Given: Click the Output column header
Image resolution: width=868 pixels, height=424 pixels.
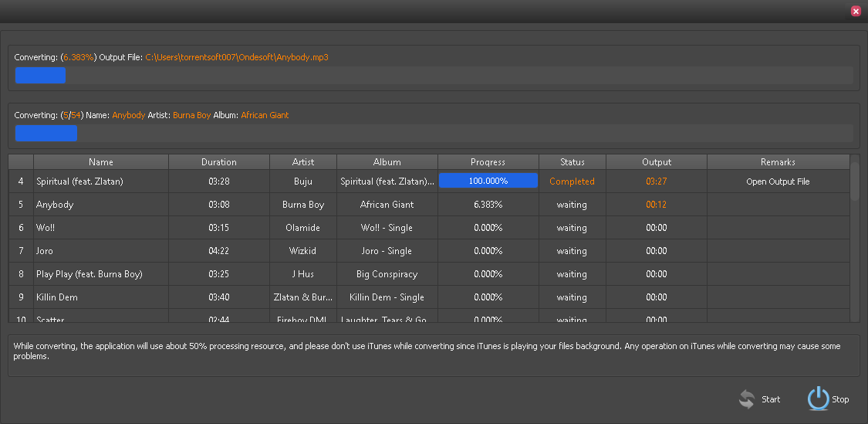Looking at the screenshot, I should coord(657,162).
